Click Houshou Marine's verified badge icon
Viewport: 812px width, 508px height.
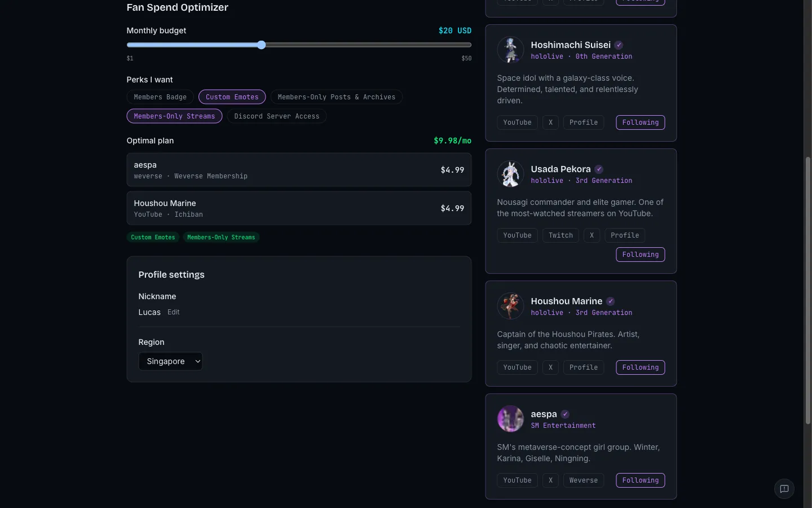click(x=610, y=301)
